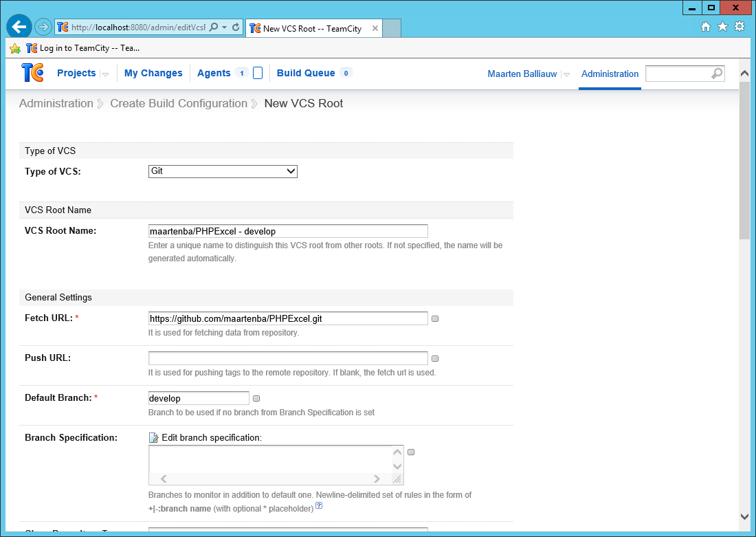The height and width of the screenshot is (537, 756).
Task: Click the browser Favorites star icon
Action: pos(722,26)
